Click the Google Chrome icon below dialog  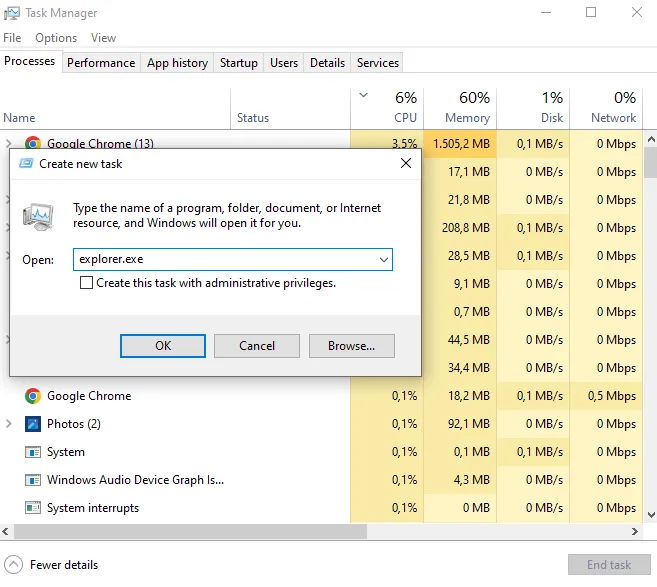click(x=33, y=396)
